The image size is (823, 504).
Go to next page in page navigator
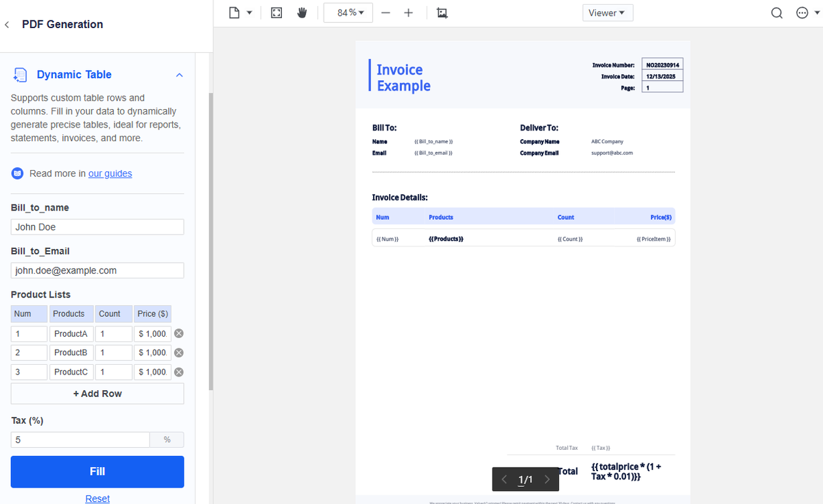547,479
